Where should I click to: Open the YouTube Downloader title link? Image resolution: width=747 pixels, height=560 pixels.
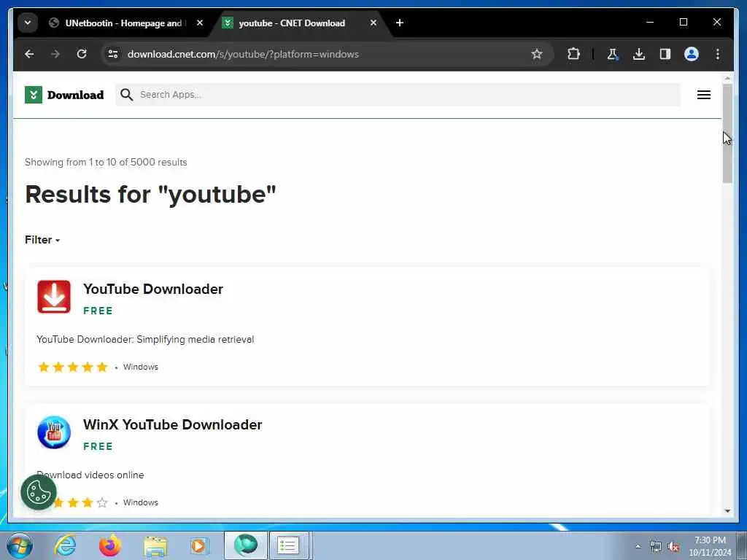point(153,289)
